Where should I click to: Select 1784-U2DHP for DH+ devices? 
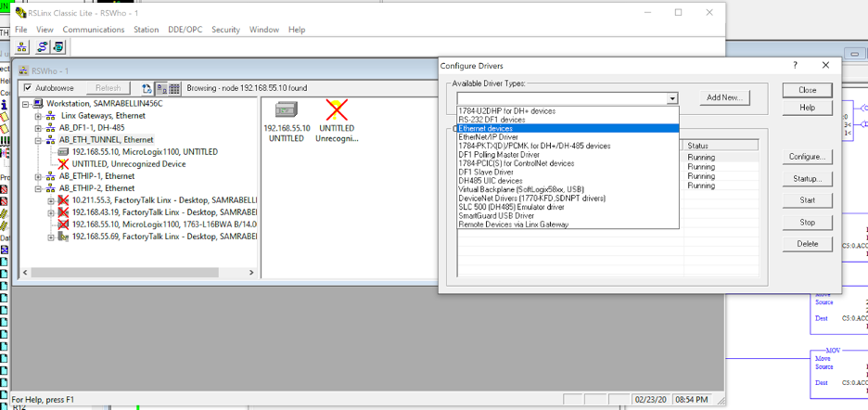click(568, 110)
